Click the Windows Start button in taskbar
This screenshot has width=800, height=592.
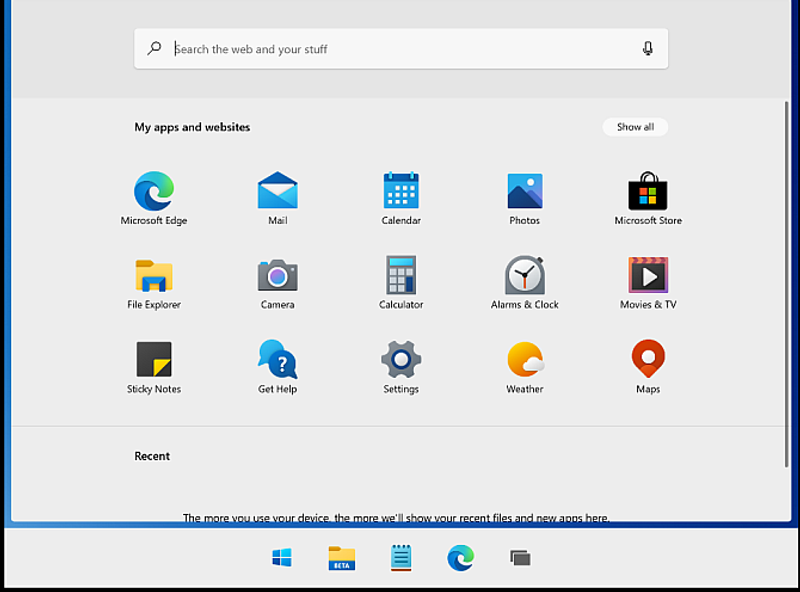(x=282, y=558)
